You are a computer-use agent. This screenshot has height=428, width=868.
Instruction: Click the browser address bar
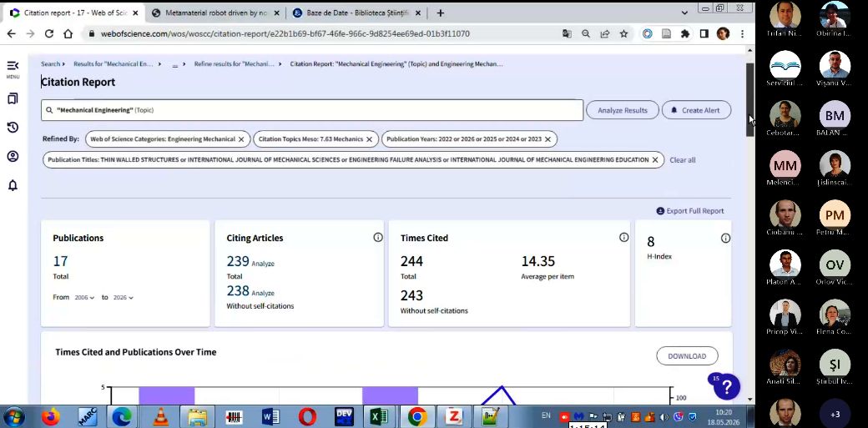(x=285, y=33)
